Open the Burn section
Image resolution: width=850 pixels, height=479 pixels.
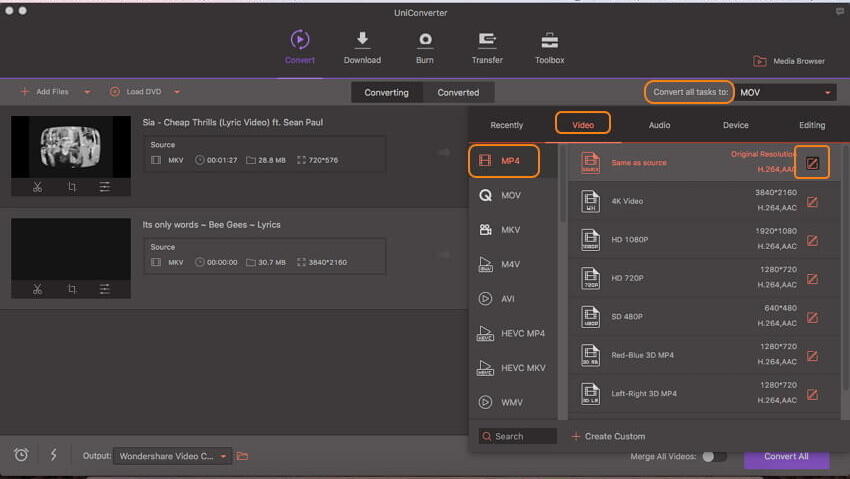point(425,47)
